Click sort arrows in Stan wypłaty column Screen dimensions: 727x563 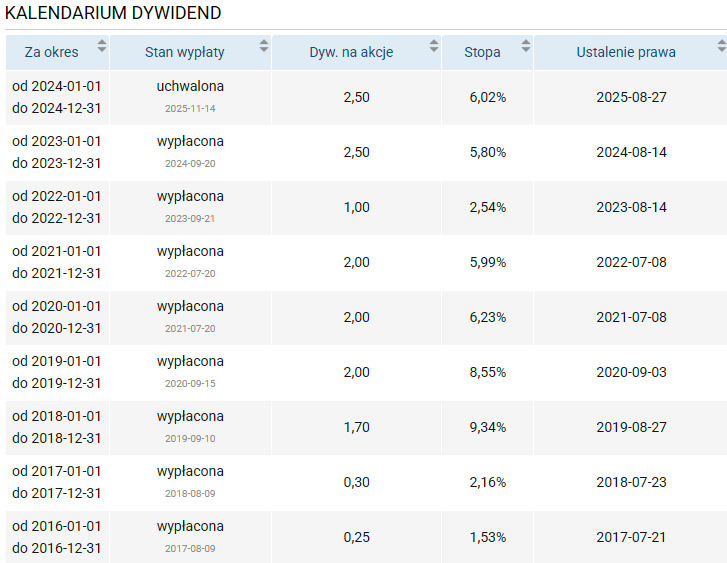click(264, 46)
